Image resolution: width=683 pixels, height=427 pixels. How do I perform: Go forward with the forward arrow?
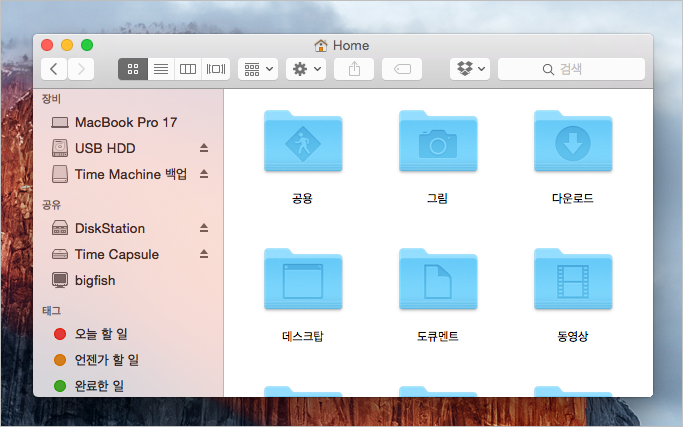click(81, 69)
